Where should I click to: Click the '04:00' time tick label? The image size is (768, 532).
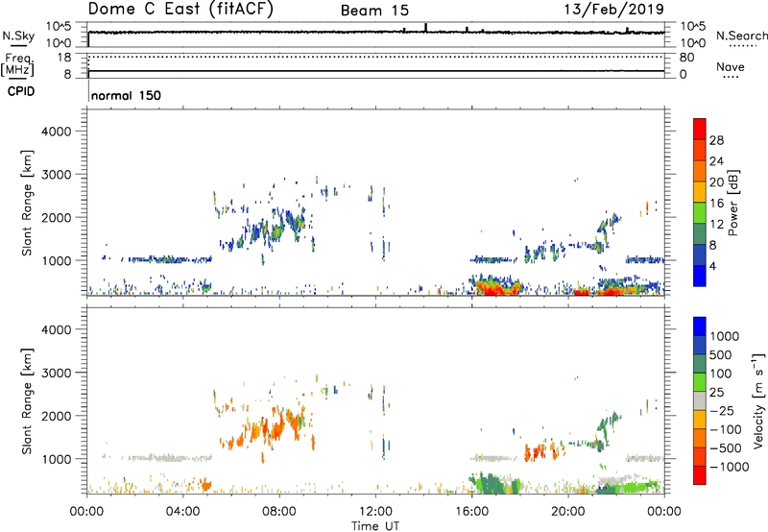182,512
